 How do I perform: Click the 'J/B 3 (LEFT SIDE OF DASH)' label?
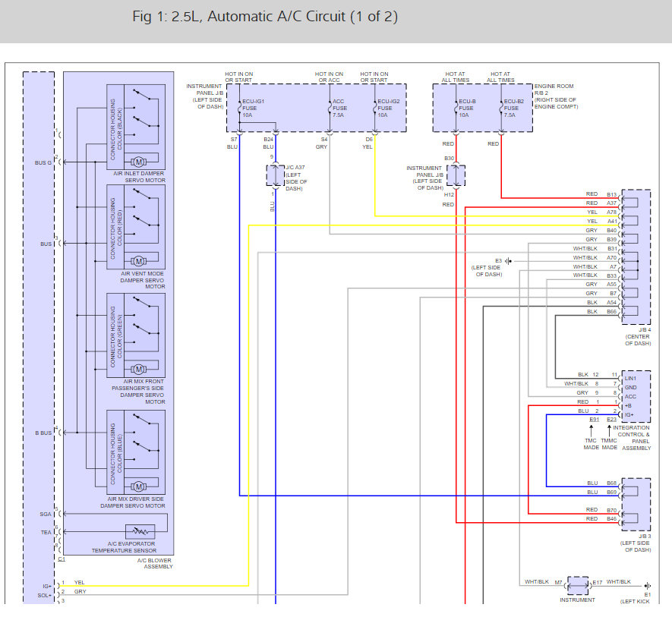(x=636, y=543)
